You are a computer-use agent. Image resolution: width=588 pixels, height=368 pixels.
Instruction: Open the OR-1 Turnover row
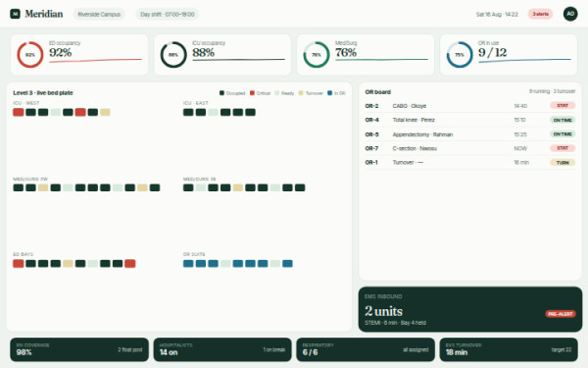point(469,162)
